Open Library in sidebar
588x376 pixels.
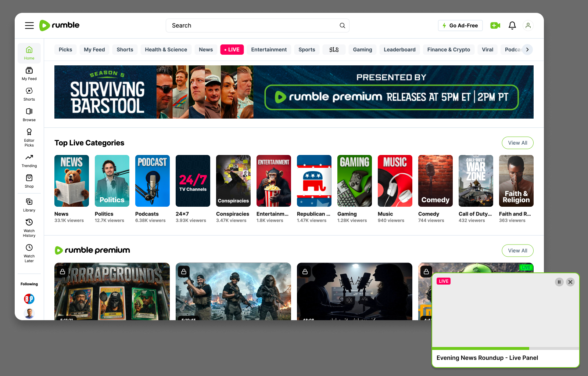(29, 205)
